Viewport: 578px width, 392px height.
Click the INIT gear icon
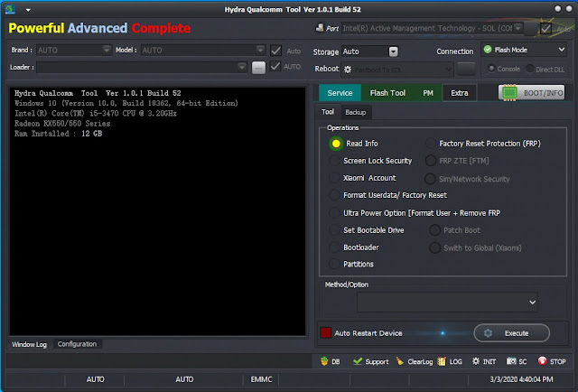(476, 361)
